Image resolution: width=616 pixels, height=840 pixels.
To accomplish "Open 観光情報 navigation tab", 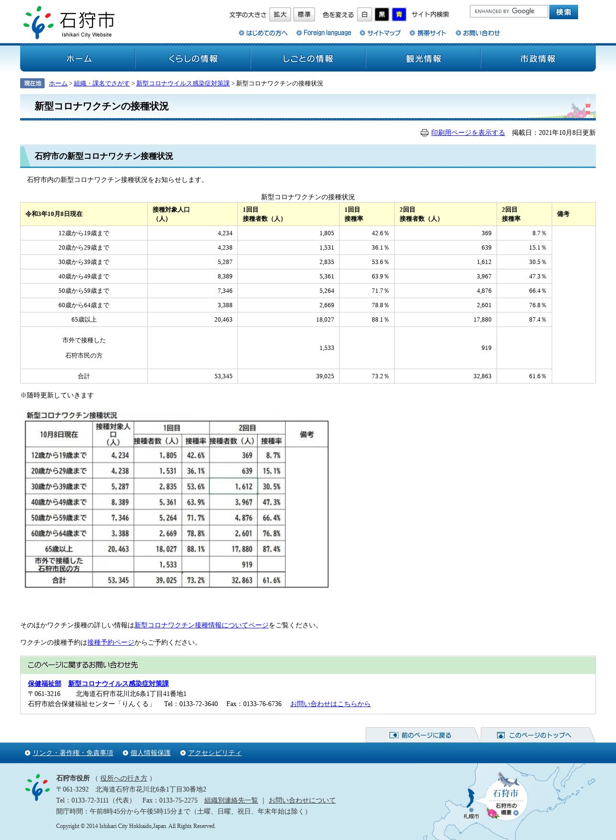I will point(423,59).
